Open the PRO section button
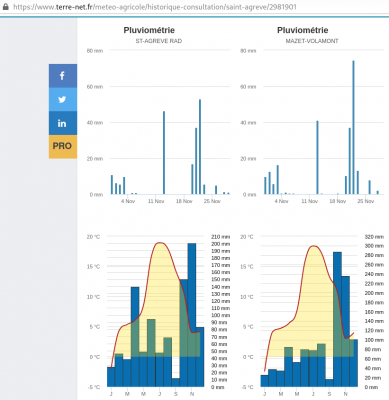This screenshot has width=389, height=400. pyautogui.click(x=63, y=147)
